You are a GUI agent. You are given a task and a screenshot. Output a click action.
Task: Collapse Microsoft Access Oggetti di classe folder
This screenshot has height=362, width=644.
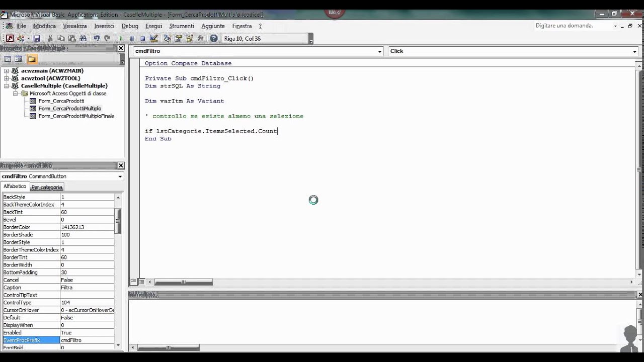15,94
